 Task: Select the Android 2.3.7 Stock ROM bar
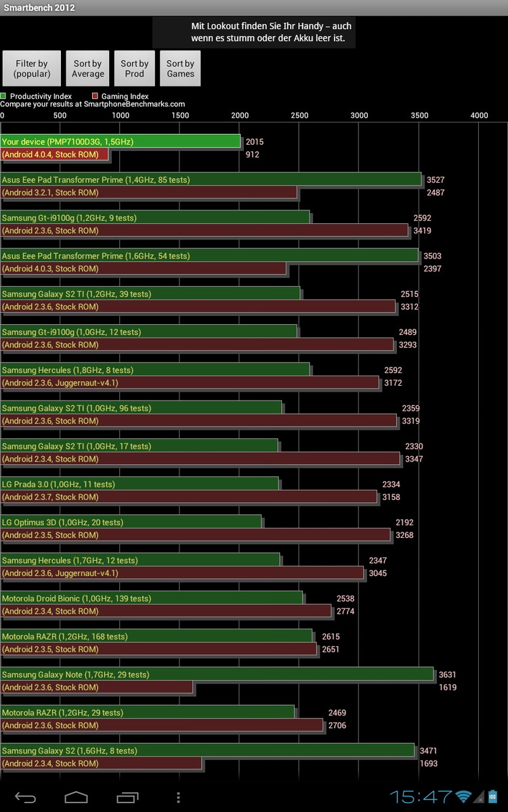189,497
